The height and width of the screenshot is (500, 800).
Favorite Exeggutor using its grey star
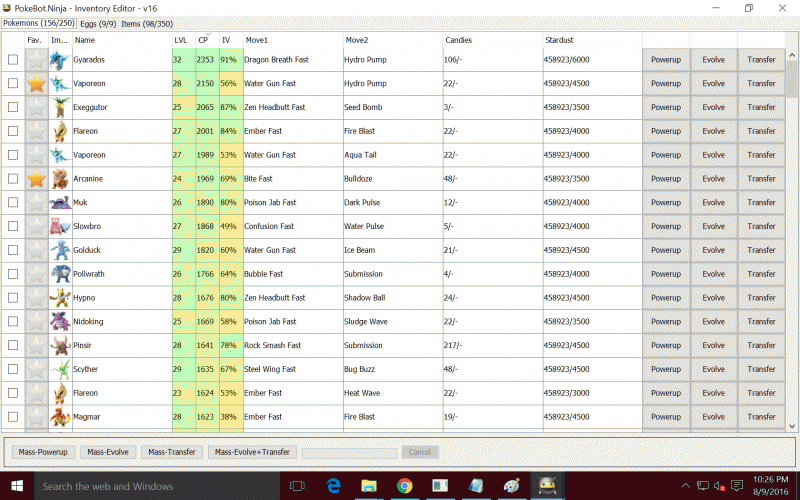(x=36, y=107)
